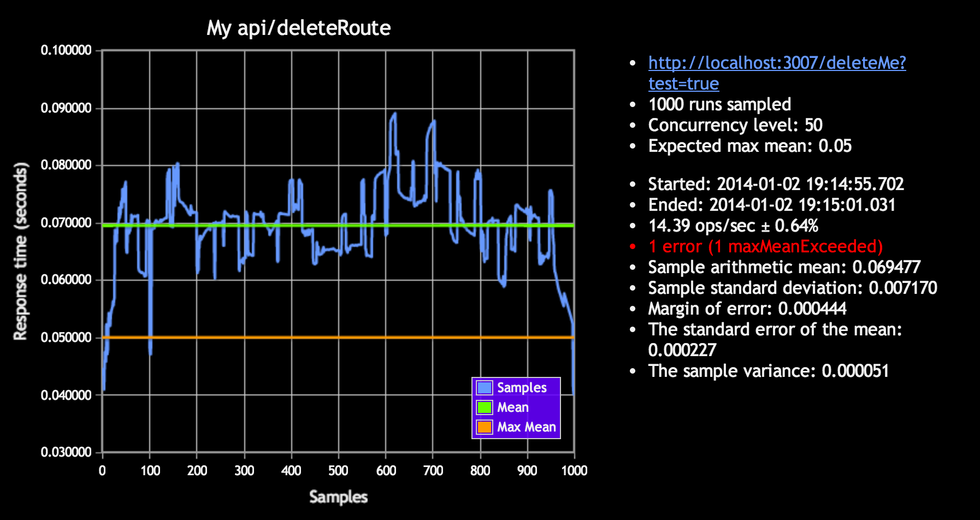Click 'The sample variance: 0.000051' line

(769, 371)
